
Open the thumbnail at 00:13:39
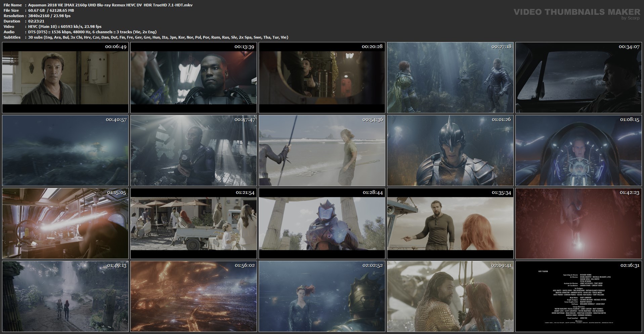[x=194, y=78]
